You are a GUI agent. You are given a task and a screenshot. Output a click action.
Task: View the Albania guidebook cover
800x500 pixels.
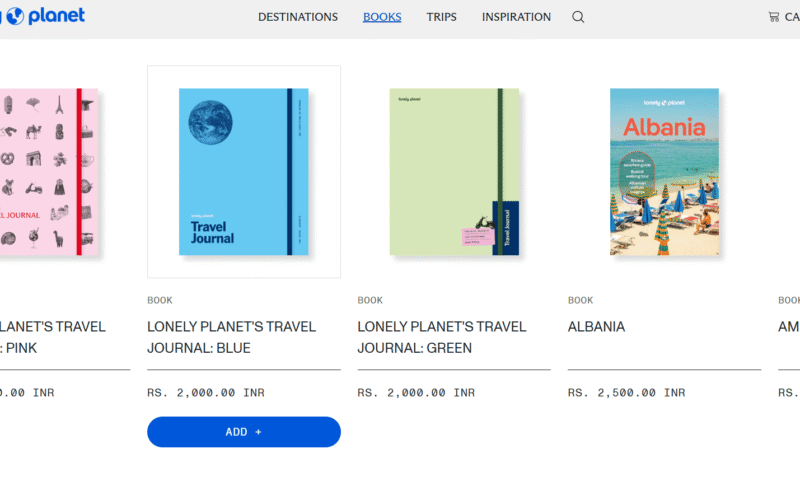coord(664,172)
